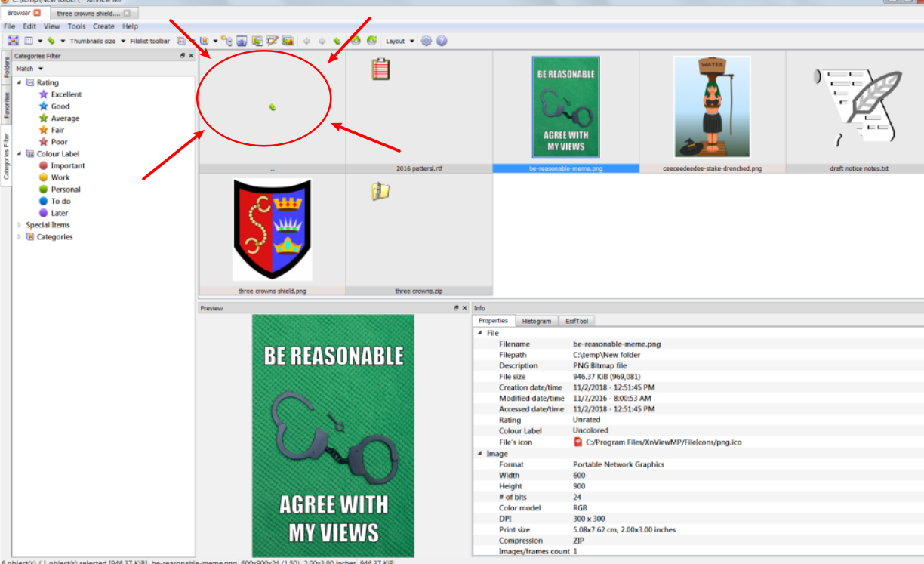Open the View menu
Screen dimensions: 924x564
(52, 26)
